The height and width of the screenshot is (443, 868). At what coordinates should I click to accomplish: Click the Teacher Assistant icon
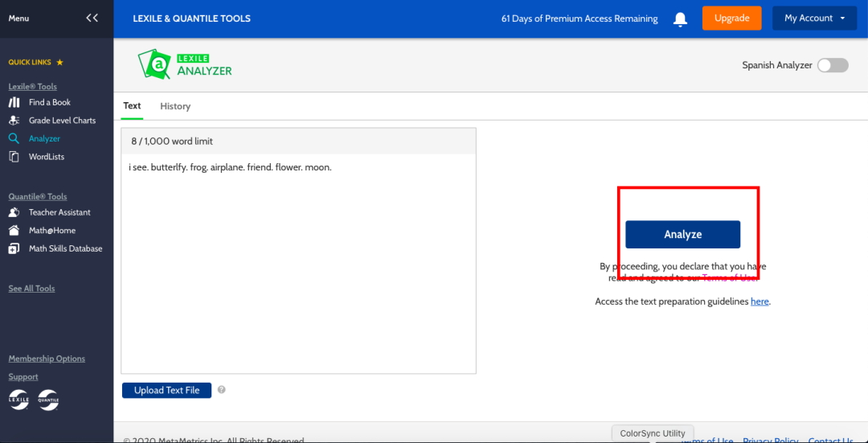[14, 212]
